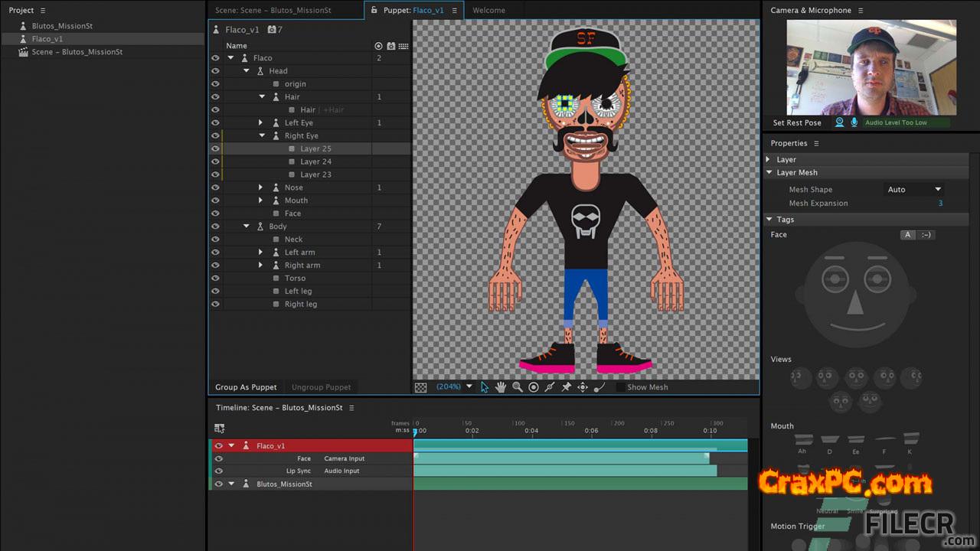
Task: Toggle the transparency grid icon
Action: (420, 387)
